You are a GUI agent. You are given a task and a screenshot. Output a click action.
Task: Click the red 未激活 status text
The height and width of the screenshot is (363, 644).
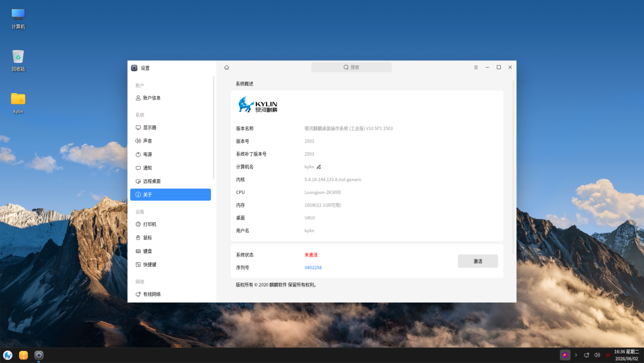[x=311, y=255]
